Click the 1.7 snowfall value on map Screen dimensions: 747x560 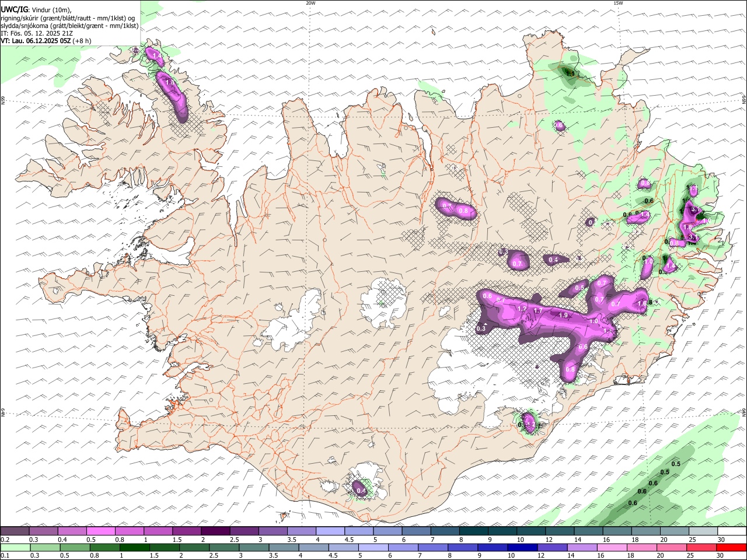tap(538, 311)
